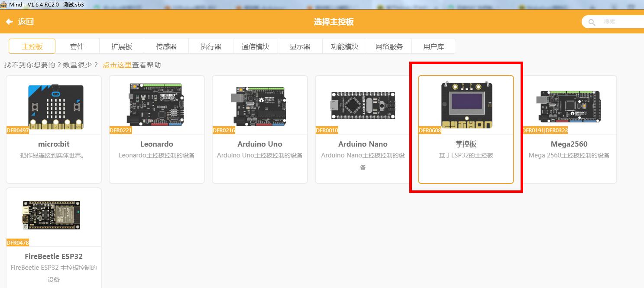The width and height of the screenshot is (644, 288).
Task: Click the 返回 back label
Action: 26,22
